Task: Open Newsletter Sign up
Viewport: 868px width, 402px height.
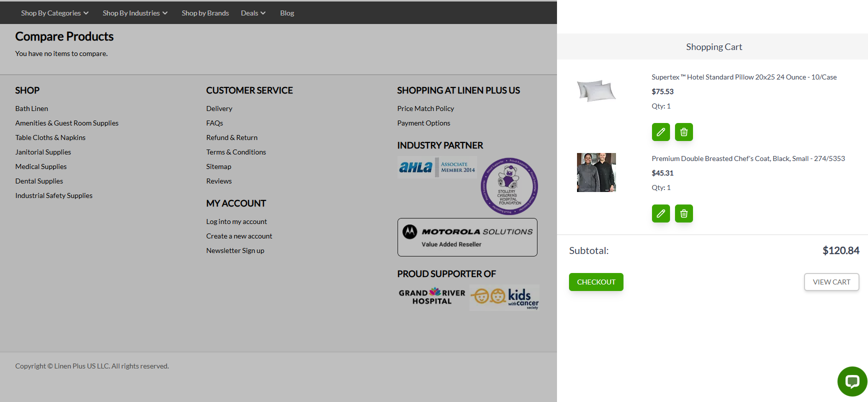Action: (235, 250)
